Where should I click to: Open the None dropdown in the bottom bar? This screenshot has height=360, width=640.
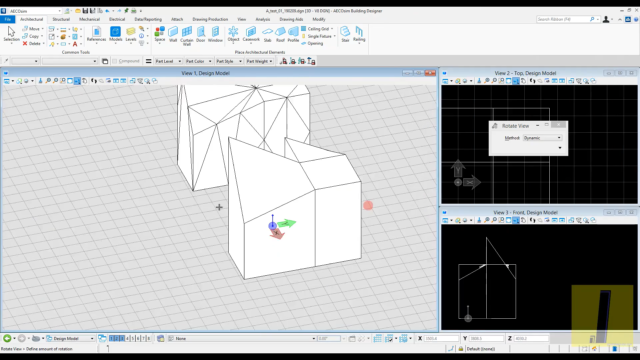[242, 338]
